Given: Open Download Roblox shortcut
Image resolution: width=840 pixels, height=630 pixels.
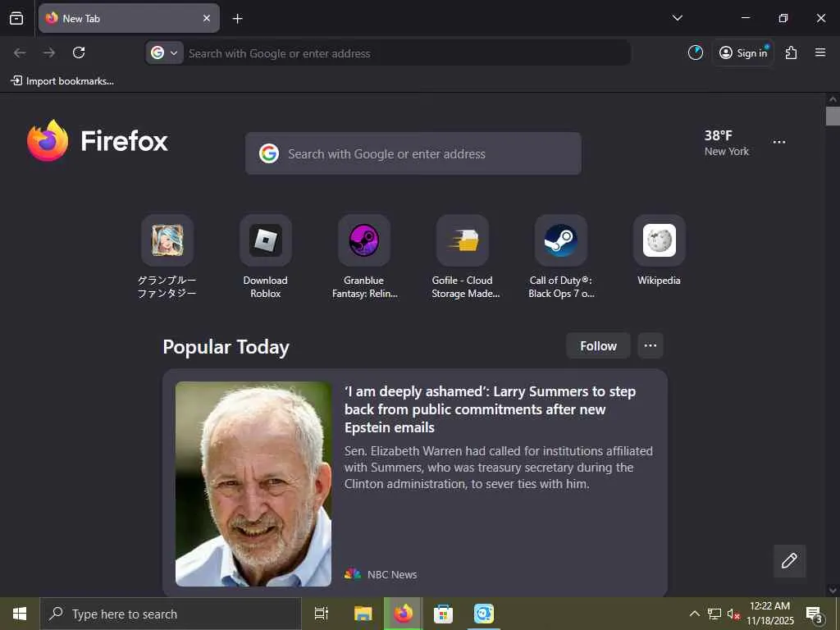Looking at the screenshot, I should [266, 257].
